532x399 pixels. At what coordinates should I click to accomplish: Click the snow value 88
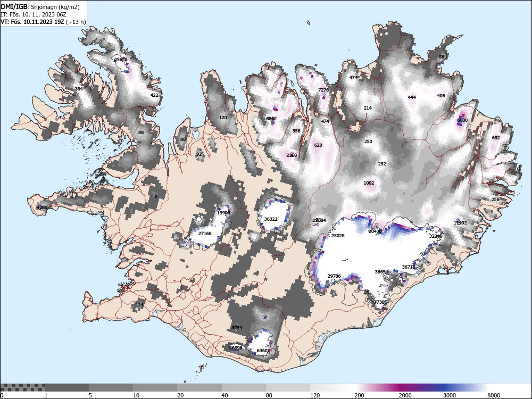click(x=141, y=132)
